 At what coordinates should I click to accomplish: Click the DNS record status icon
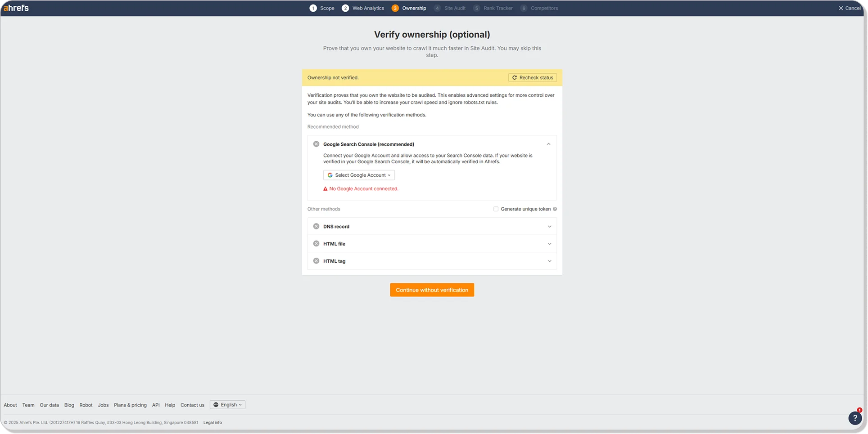coord(316,227)
